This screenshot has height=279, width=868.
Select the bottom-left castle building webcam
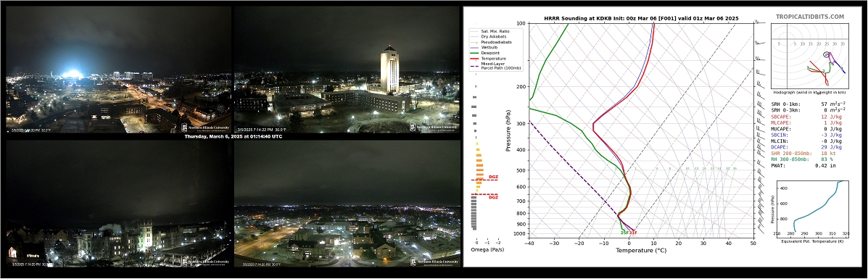[x=118, y=203]
